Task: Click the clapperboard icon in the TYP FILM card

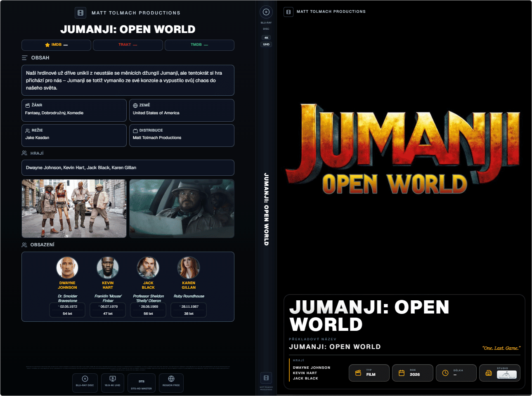Action: point(358,373)
